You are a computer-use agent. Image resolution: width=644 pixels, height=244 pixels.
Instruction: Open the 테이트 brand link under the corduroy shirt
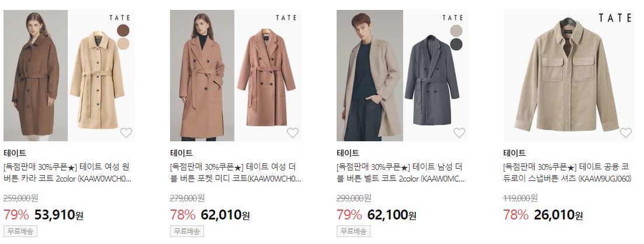point(514,153)
